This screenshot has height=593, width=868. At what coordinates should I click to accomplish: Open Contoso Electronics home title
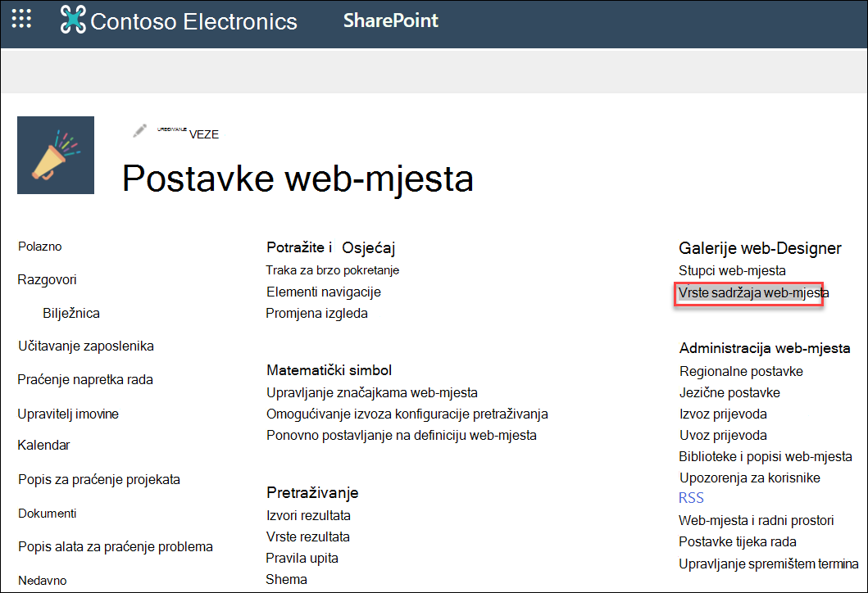193,21
